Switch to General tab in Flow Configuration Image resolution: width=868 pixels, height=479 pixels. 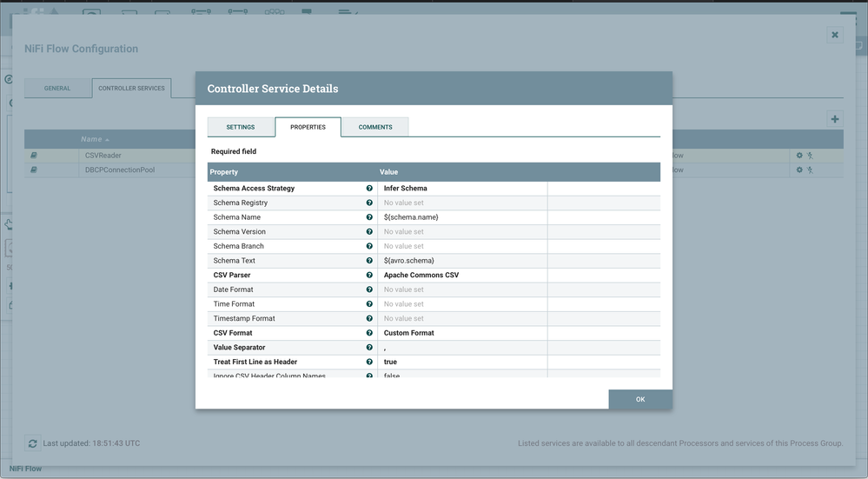[x=57, y=88]
